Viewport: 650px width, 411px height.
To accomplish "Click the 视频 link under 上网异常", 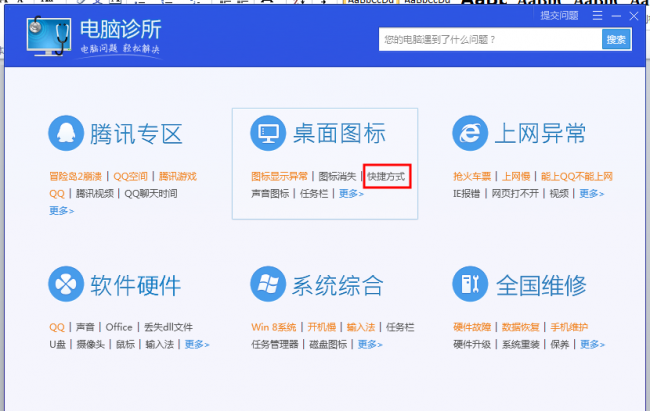I will (559, 194).
